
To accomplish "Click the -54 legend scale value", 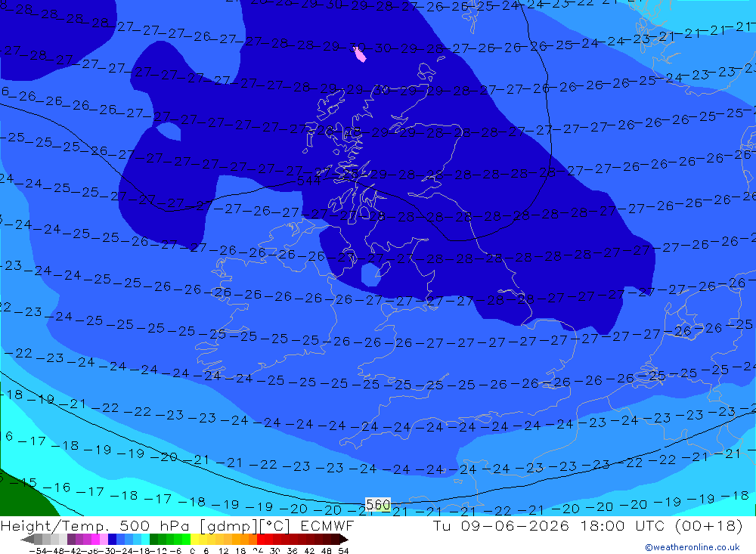I will coord(39,551).
